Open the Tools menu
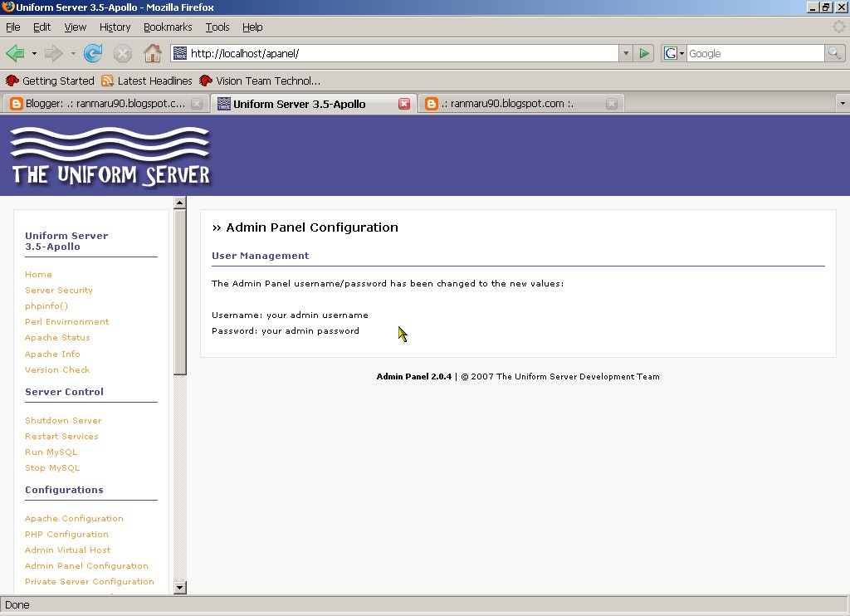 click(x=217, y=27)
